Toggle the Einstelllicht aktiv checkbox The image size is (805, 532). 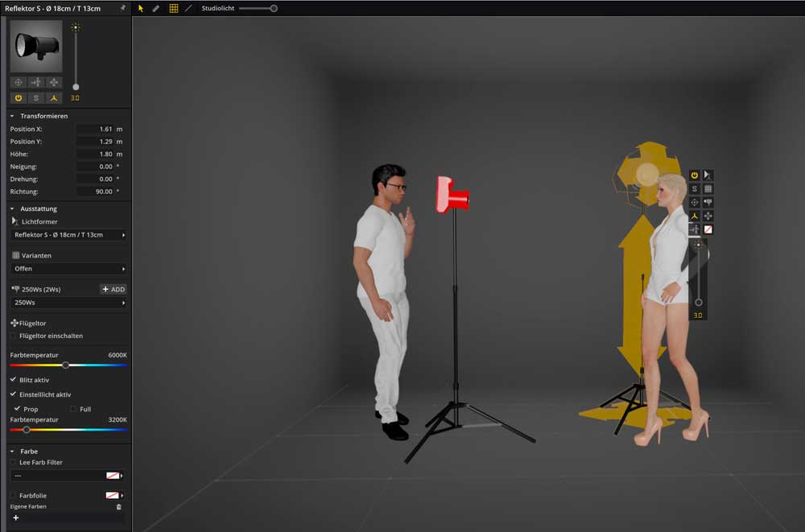(14, 394)
